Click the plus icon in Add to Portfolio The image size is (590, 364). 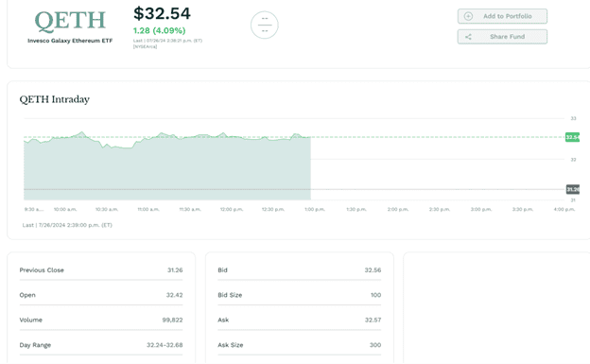point(468,16)
